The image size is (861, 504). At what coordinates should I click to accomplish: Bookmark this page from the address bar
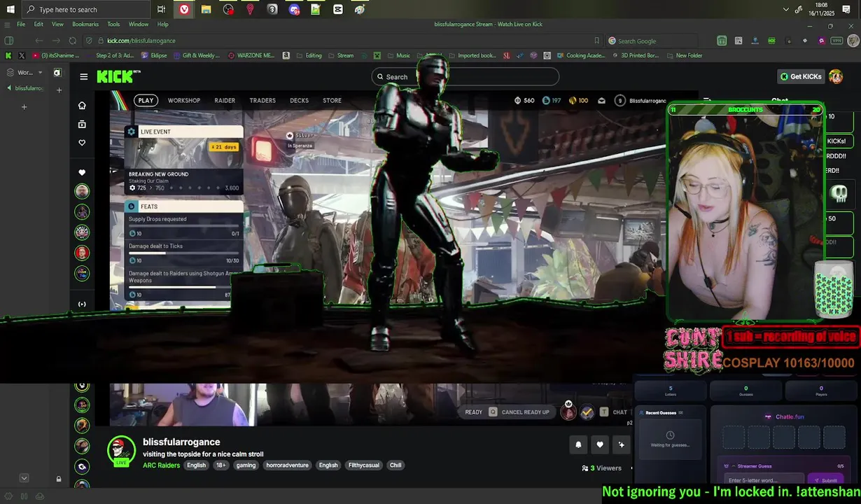[x=596, y=41]
